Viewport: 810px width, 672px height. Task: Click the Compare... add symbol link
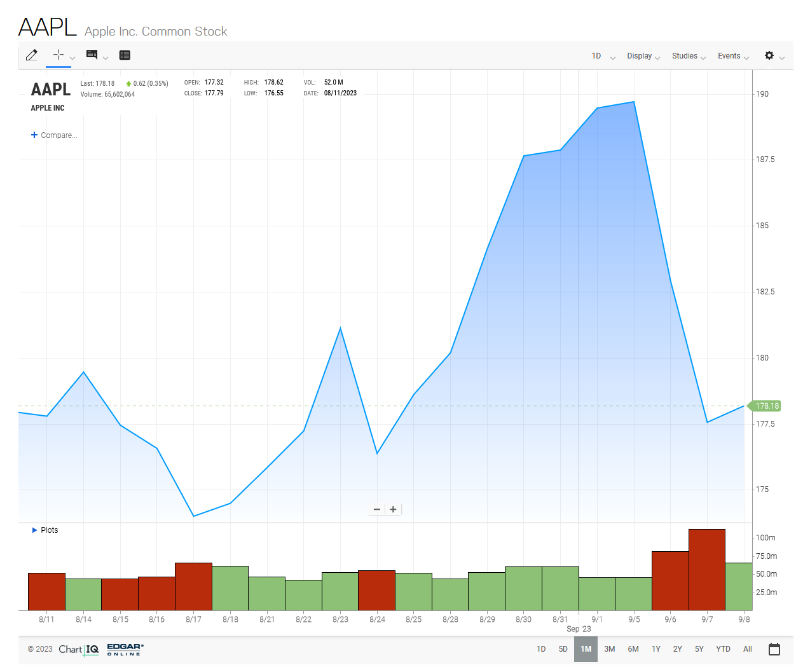[x=54, y=135]
